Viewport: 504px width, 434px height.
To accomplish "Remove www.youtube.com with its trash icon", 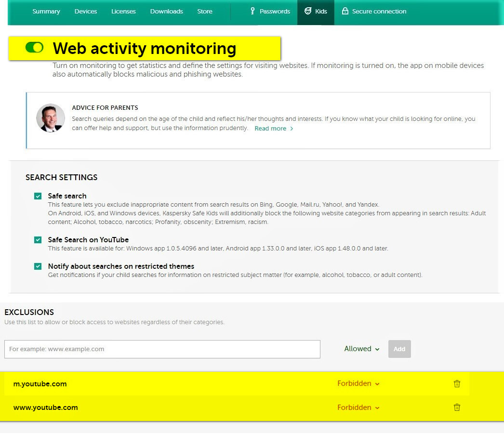I will [x=457, y=408].
